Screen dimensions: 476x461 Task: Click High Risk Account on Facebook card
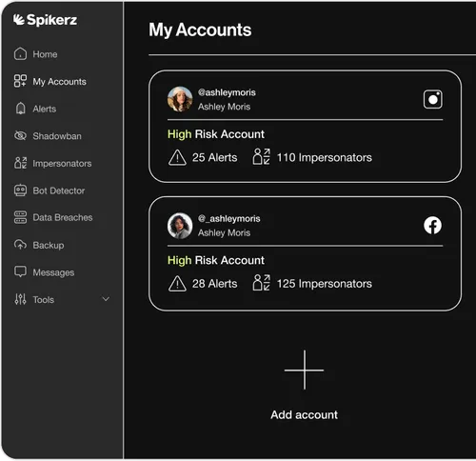(216, 260)
